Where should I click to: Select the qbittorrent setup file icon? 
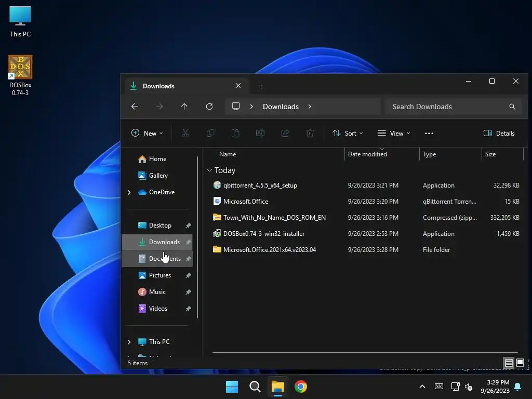tap(217, 185)
